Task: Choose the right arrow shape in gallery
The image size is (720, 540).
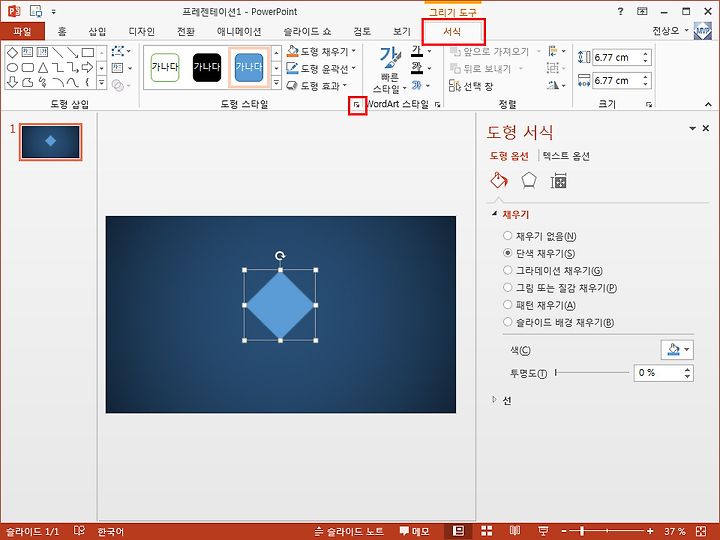Action: tap(87, 68)
